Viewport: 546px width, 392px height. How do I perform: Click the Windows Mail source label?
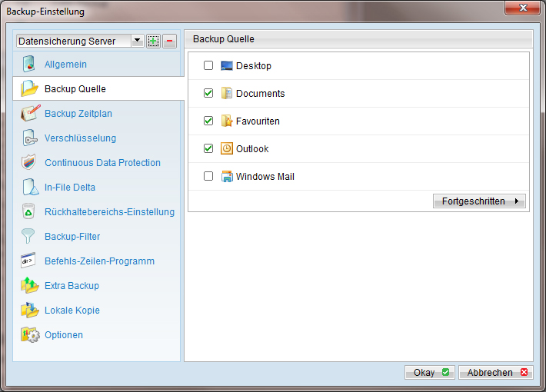(265, 177)
